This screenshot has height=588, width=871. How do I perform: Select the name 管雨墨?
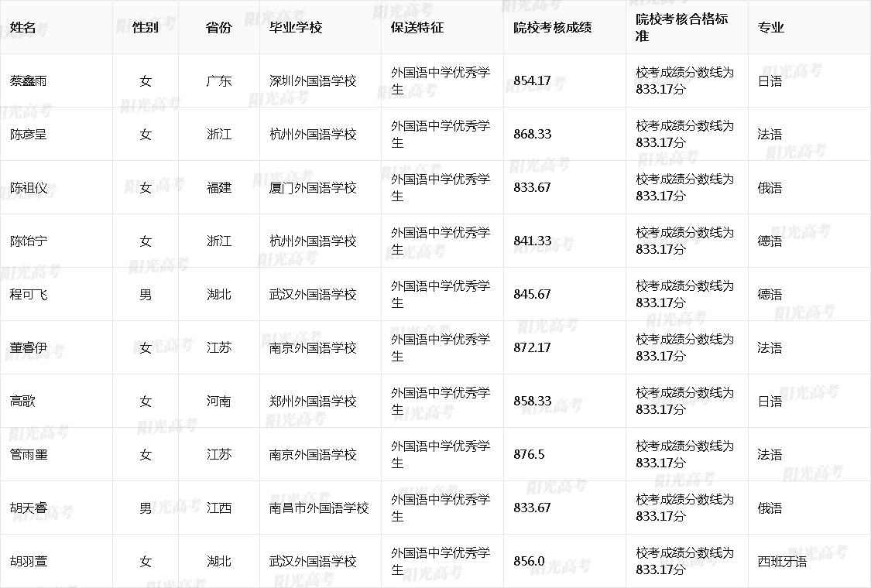click(x=29, y=454)
